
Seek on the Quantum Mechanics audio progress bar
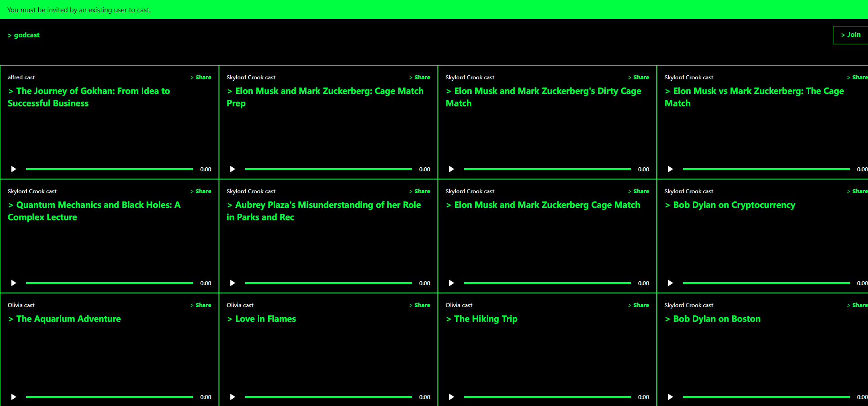pos(109,283)
